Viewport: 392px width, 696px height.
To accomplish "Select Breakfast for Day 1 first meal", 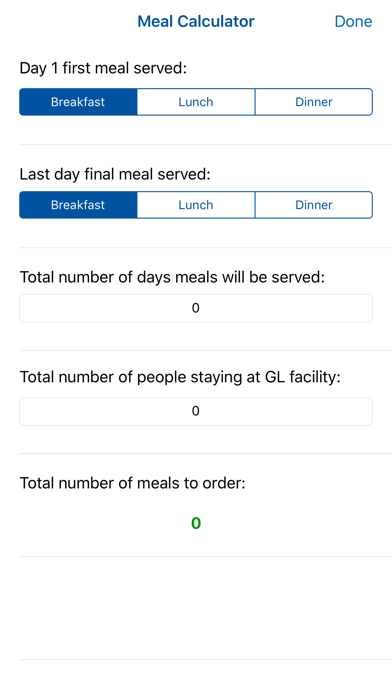I will pyautogui.click(x=78, y=102).
